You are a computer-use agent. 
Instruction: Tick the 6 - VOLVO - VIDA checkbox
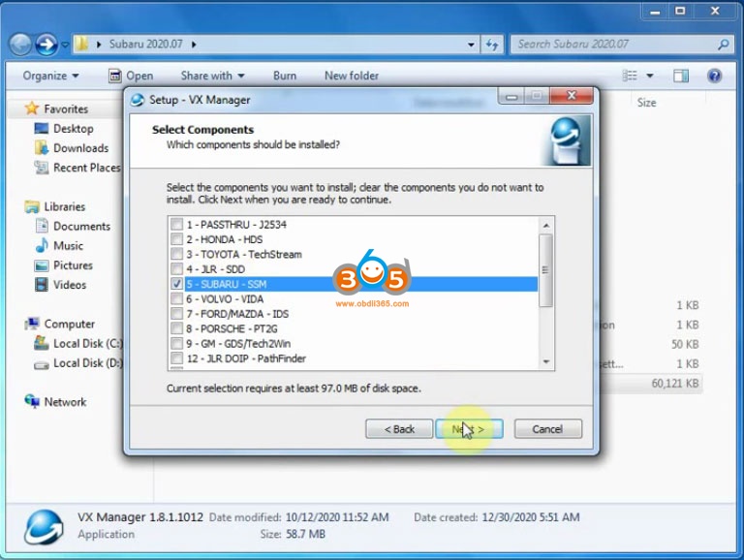point(176,298)
